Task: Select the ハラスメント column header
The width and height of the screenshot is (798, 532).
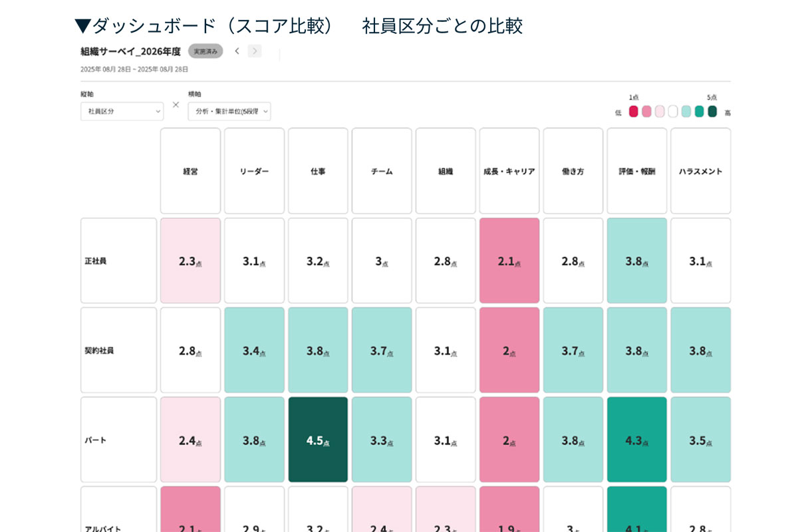Action: click(x=700, y=171)
